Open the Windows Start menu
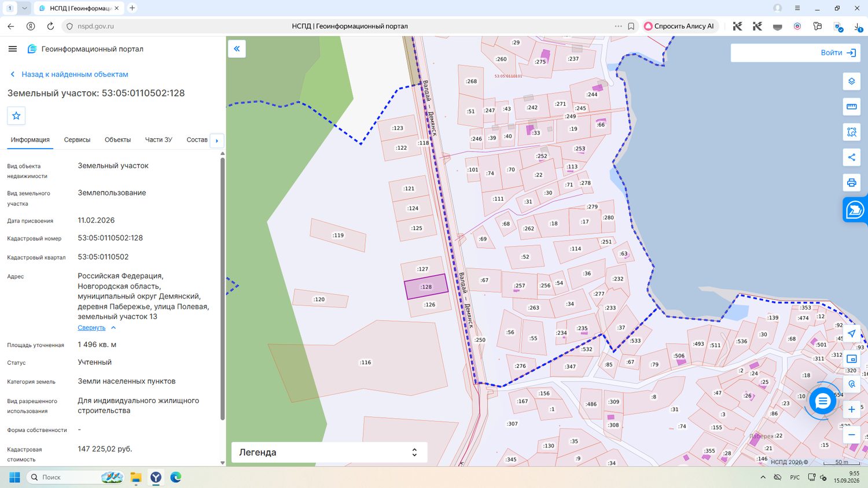Screen dimensions: 868x488 (14, 477)
